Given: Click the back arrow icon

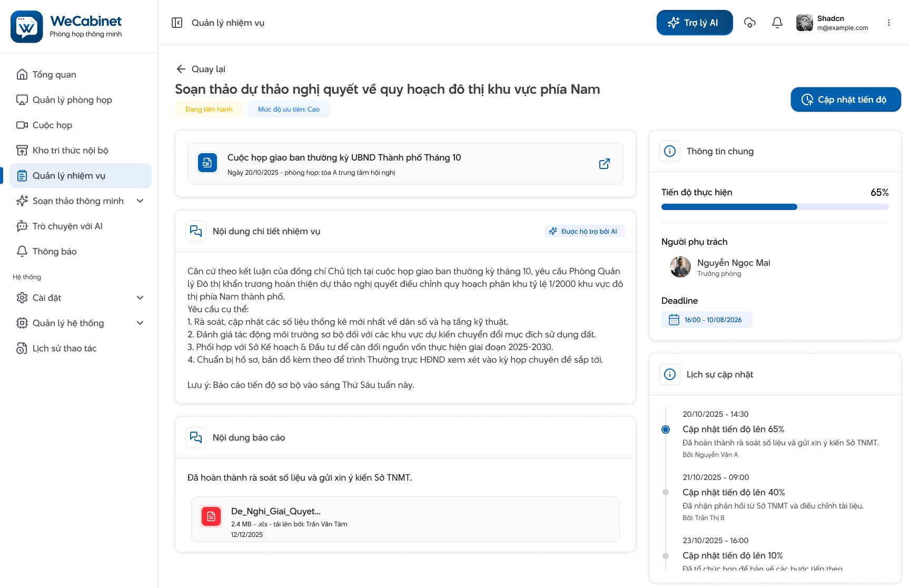Looking at the screenshot, I should click(181, 69).
